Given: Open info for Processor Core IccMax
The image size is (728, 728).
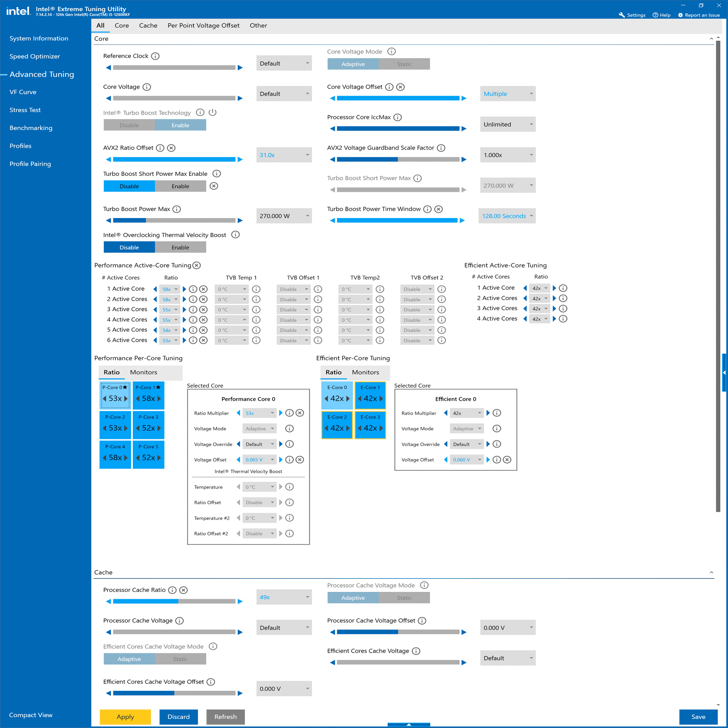Looking at the screenshot, I should (x=397, y=118).
